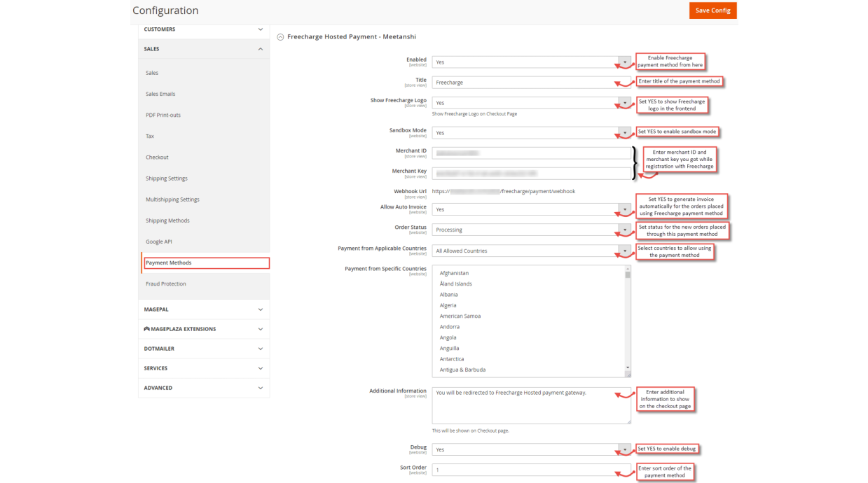Select Angola in the countries list
Screen dimensions: 868x483
point(529,337)
